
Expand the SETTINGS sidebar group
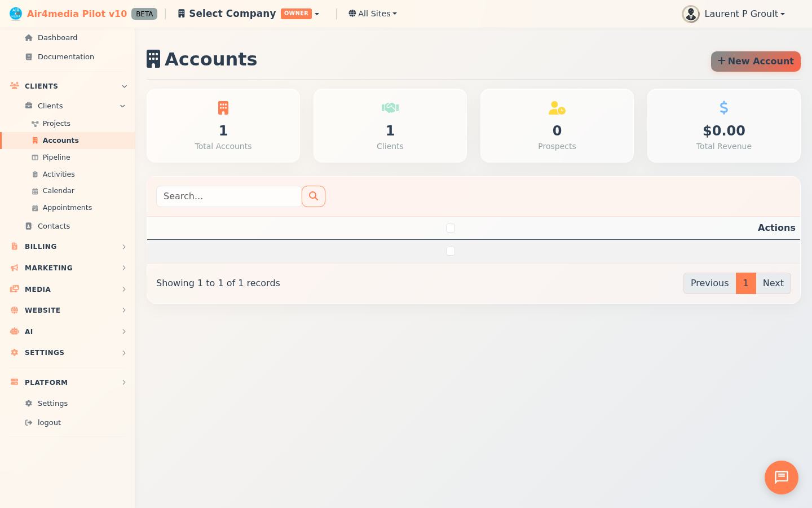pyautogui.click(x=44, y=352)
